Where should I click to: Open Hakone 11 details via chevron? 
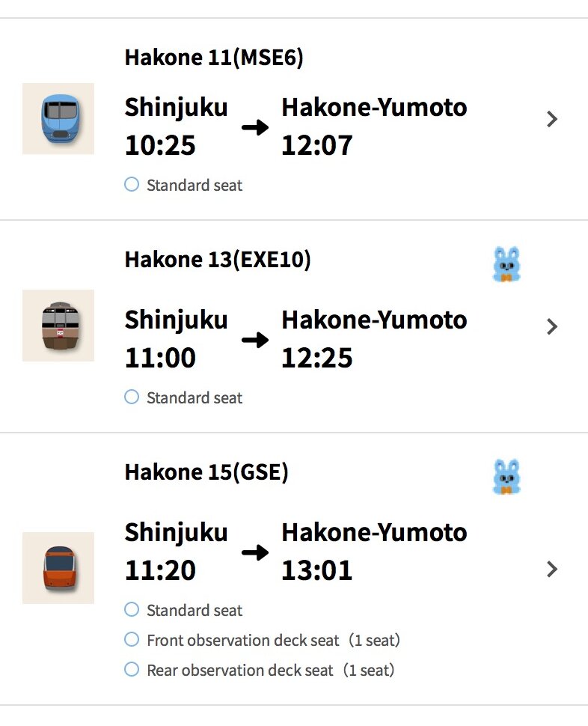[x=552, y=119]
